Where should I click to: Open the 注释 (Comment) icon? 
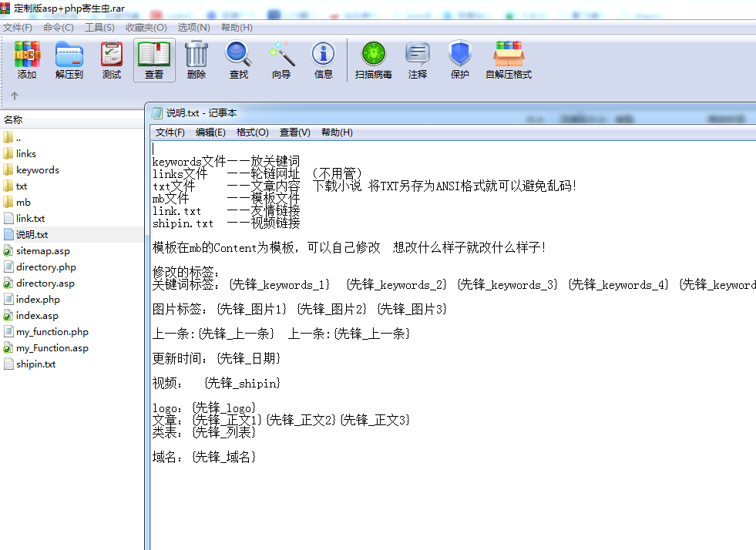click(417, 60)
